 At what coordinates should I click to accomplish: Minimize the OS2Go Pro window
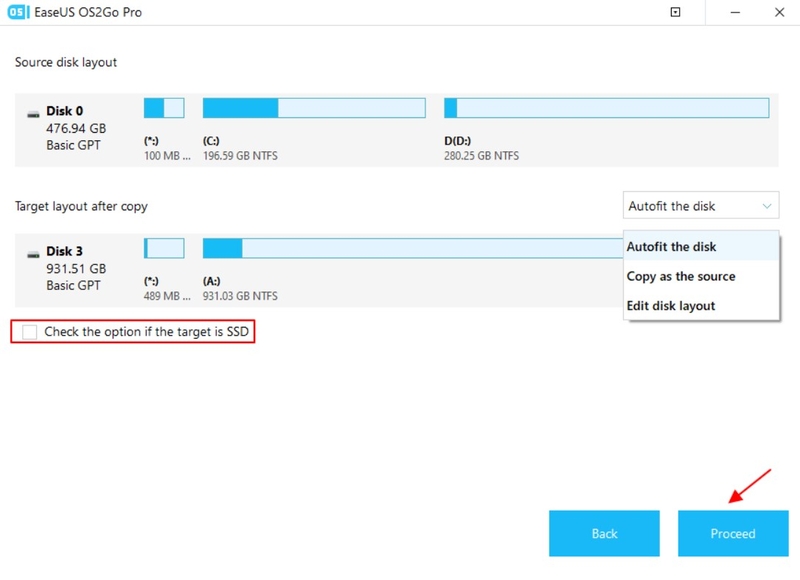point(735,12)
